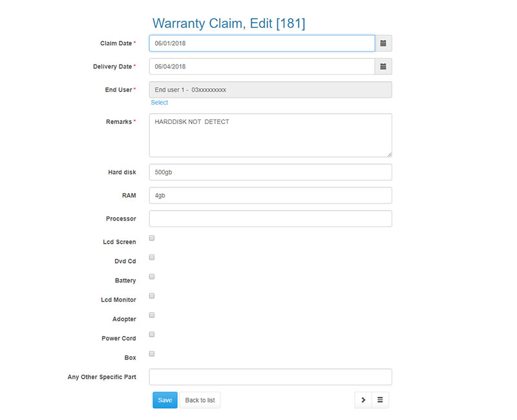Image resolution: width=517 pixels, height=420 pixels.
Task: Save the warranty claim
Action: (x=165, y=400)
